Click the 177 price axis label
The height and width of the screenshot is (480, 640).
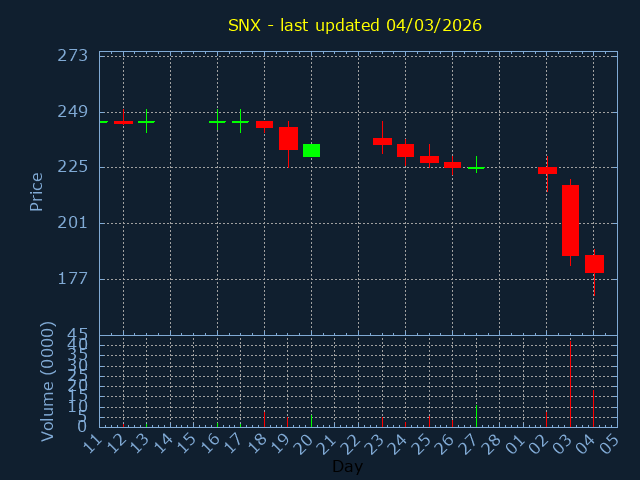[71, 278]
